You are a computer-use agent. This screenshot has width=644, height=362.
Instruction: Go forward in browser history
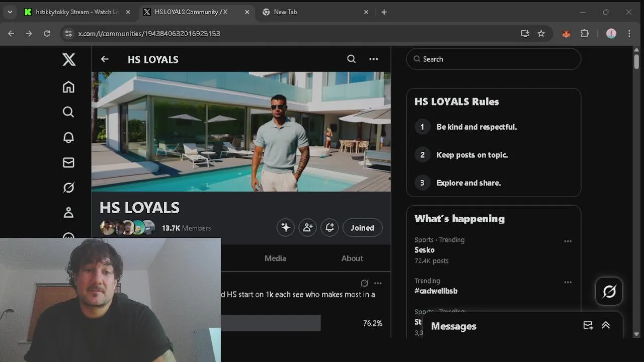(29, 34)
